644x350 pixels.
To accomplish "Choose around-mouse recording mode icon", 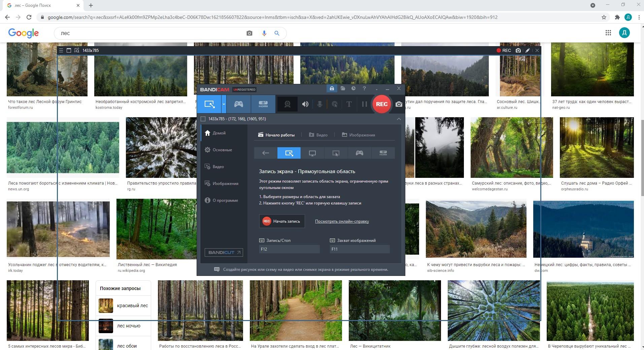I will pyautogui.click(x=336, y=153).
